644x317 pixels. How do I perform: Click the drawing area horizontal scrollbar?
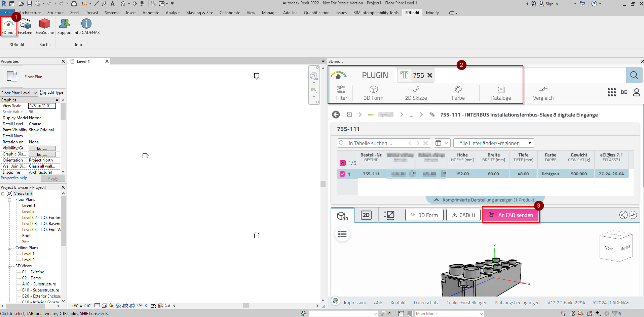tap(246, 306)
